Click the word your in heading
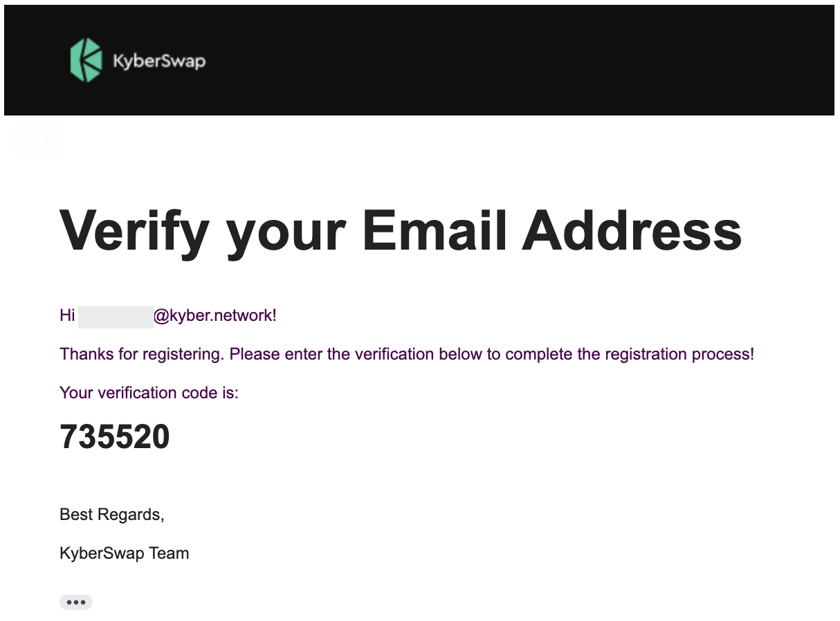 285,231
